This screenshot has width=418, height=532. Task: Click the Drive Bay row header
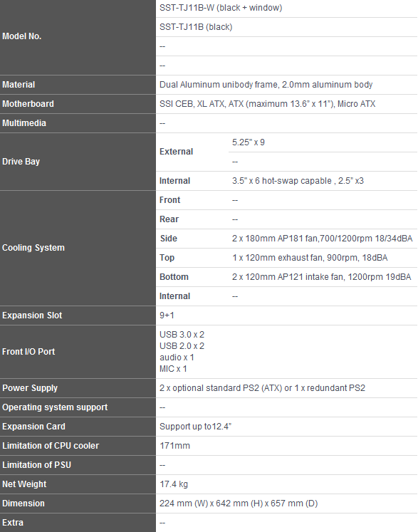[78, 162]
